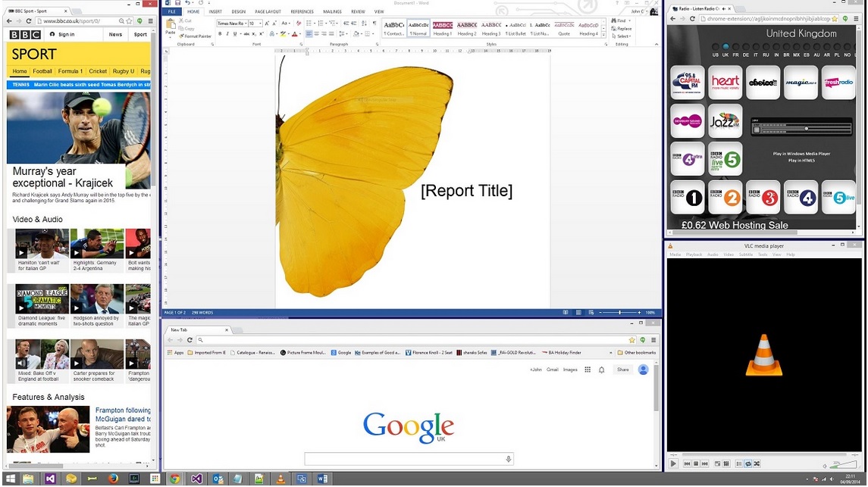868x487 pixels.
Task: Select the BBC Radio 1 station tile
Action: pyautogui.click(x=688, y=198)
